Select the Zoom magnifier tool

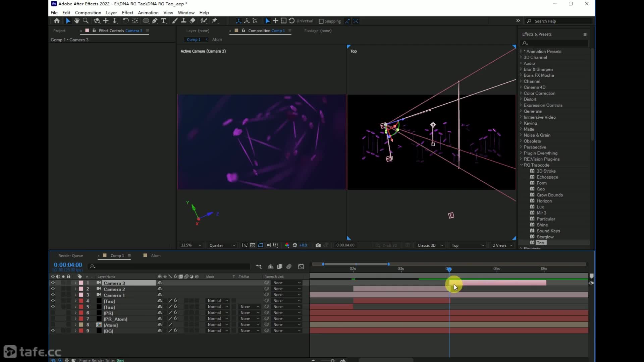(86, 21)
